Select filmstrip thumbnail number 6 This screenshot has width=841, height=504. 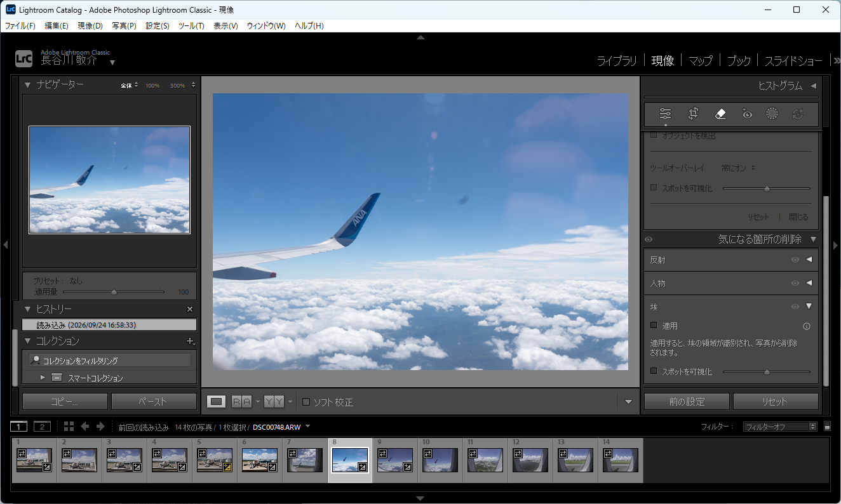pos(260,460)
